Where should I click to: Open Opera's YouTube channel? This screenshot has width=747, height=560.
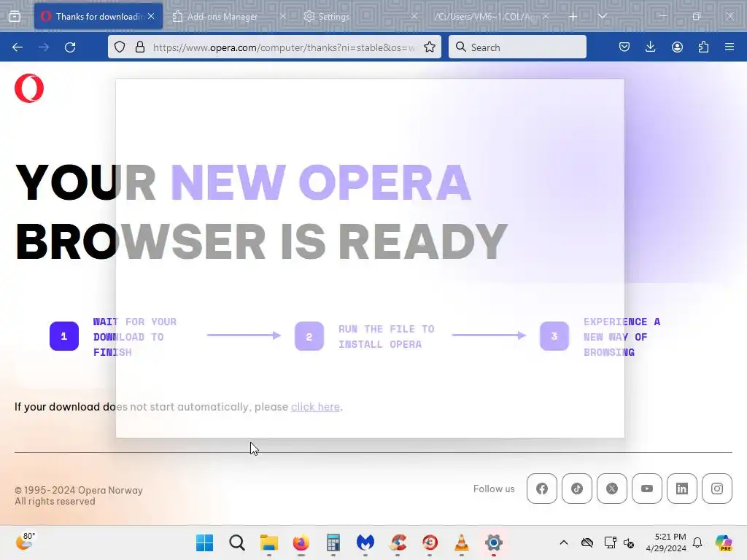click(x=647, y=489)
